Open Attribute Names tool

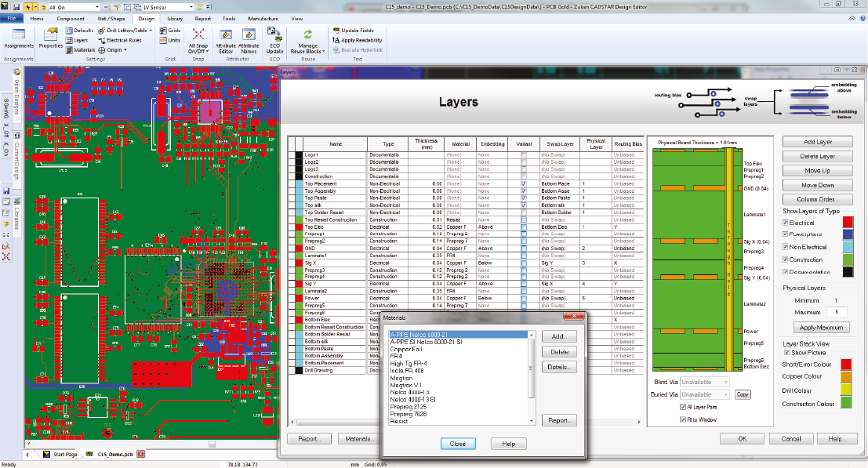coord(249,39)
